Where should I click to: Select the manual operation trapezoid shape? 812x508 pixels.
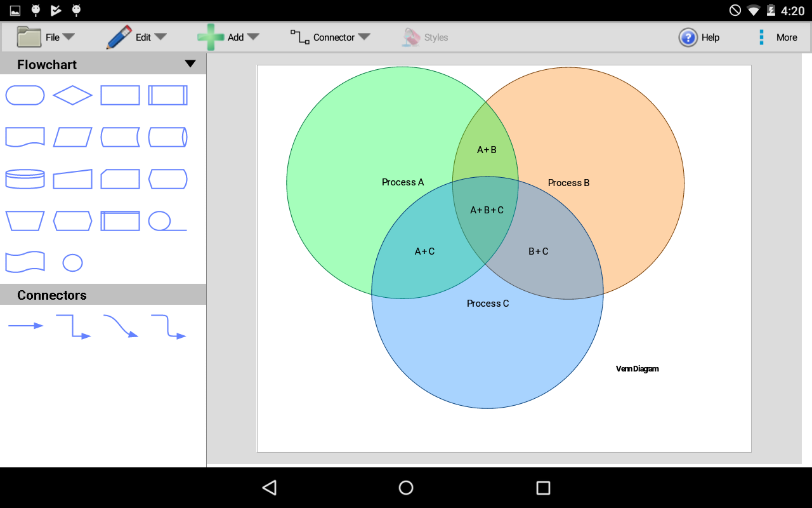point(25,221)
